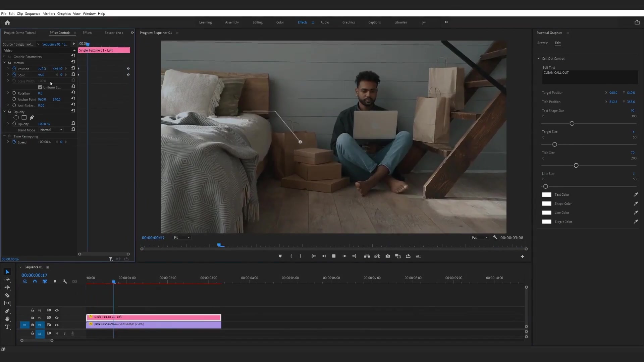Click Go to Out button
Viewport: 644px width, 362px height.
(x=354, y=256)
